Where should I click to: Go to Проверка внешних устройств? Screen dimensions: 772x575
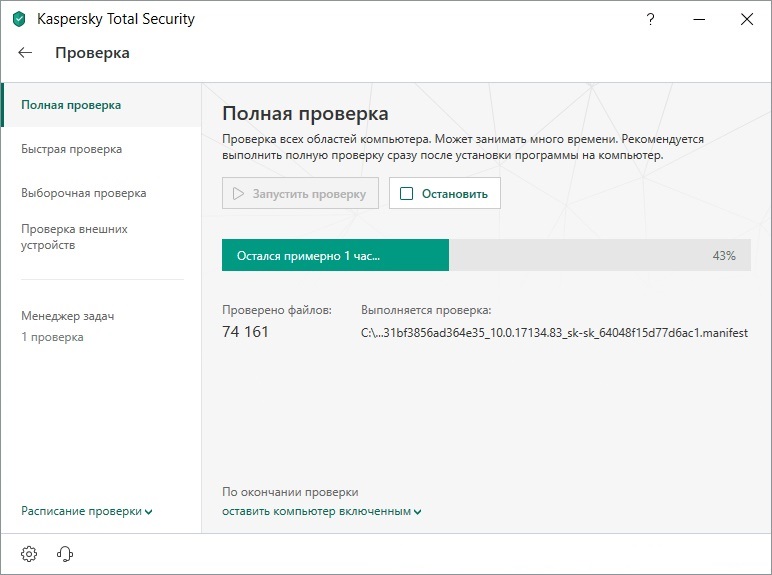tap(74, 237)
